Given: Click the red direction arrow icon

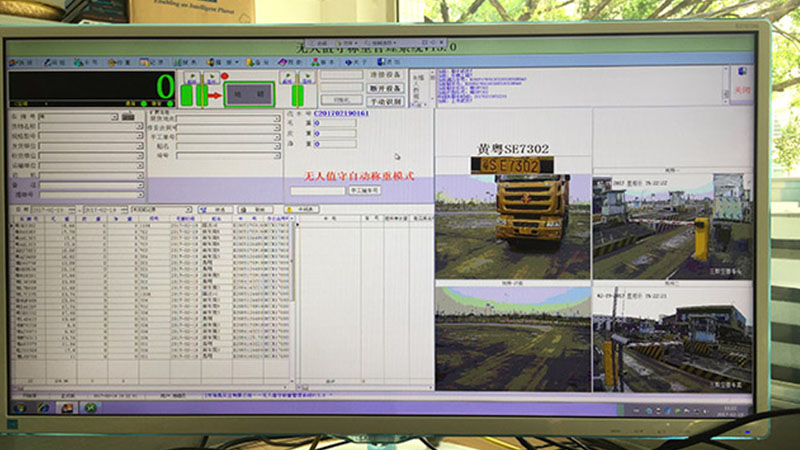Looking at the screenshot, I should point(215,95).
